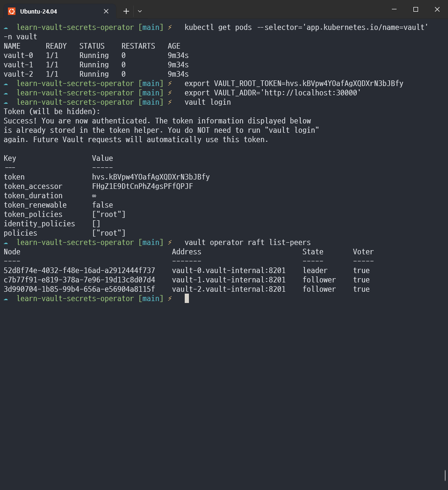
Task: Maximize the terminal window
Action: pos(415,9)
